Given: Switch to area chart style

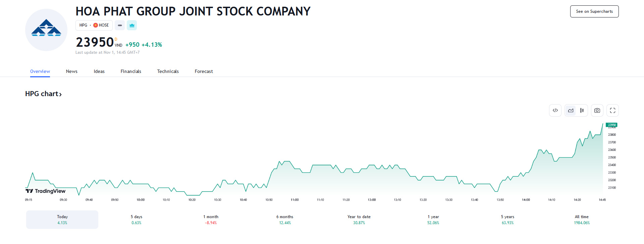Looking at the screenshot, I should click(571, 111).
